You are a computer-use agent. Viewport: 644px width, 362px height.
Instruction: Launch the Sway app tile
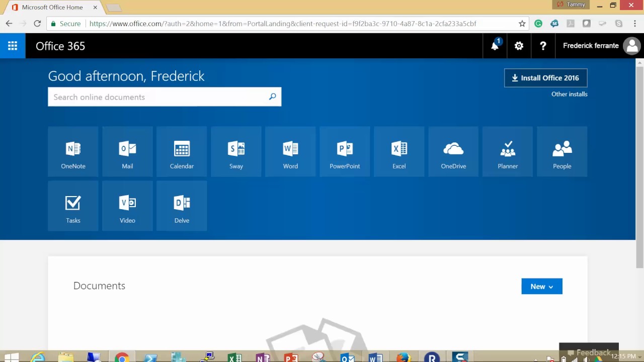tap(236, 152)
